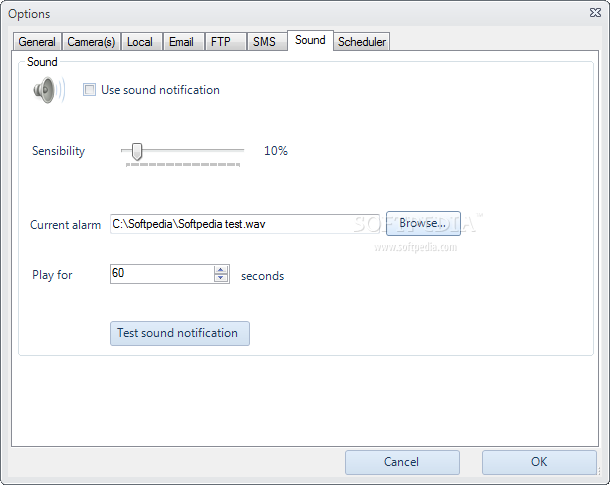This screenshot has width=610, height=485.
Task: Switch to the SMS tab
Action: (265, 42)
